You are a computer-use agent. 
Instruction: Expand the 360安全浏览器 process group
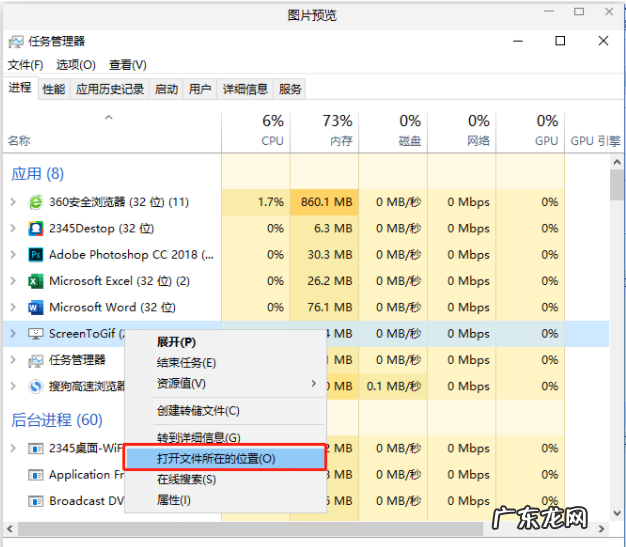[x=13, y=202]
